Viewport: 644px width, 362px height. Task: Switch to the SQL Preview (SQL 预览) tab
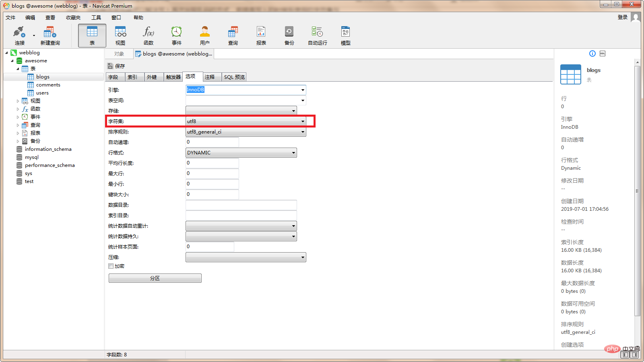pyautogui.click(x=234, y=77)
